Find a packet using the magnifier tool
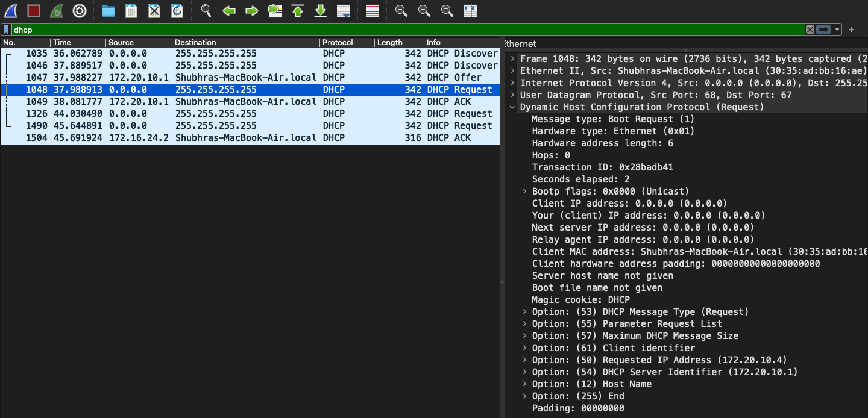 [x=206, y=11]
